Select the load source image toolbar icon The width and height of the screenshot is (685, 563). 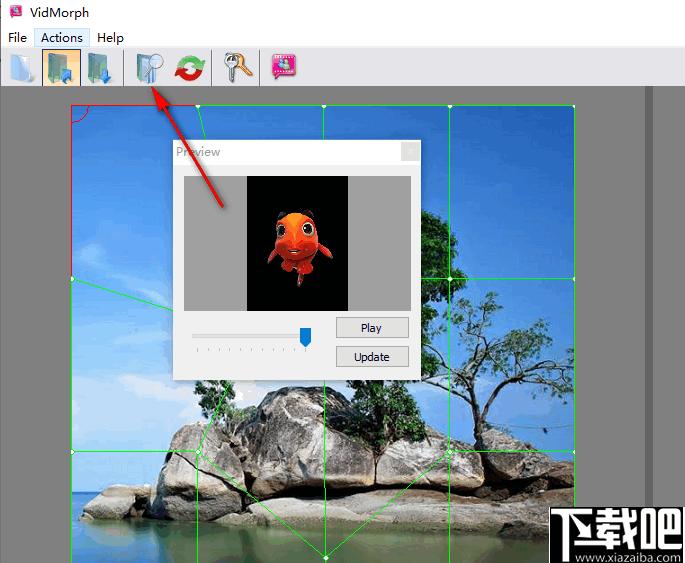(61, 68)
